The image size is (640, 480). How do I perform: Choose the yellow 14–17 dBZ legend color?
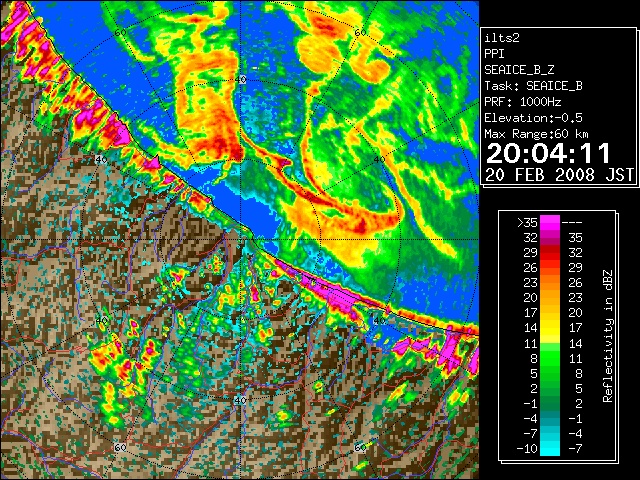click(550, 328)
